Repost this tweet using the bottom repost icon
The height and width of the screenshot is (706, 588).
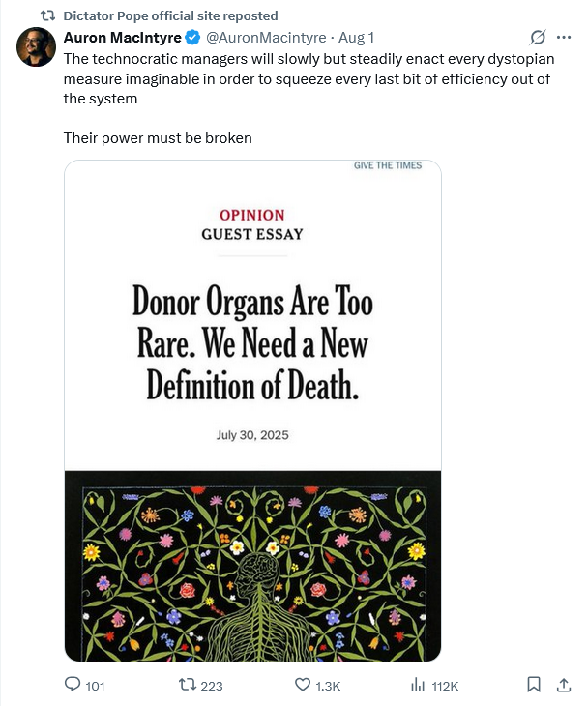pos(188,685)
